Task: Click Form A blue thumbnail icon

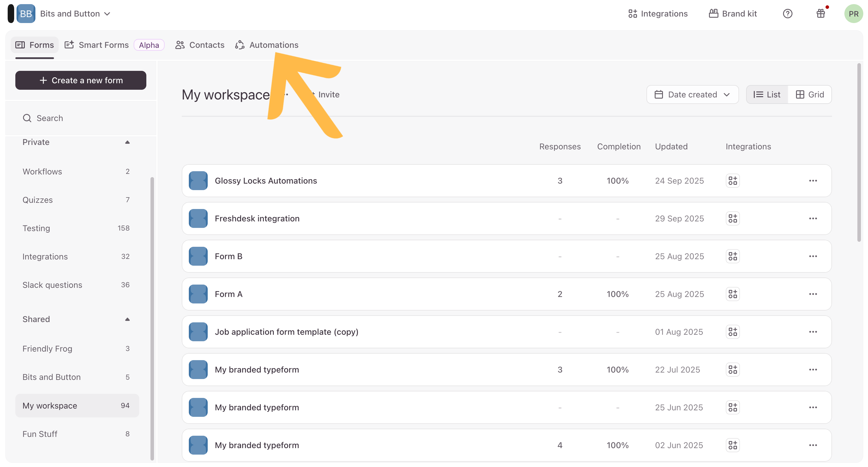Action: coord(198,294)
